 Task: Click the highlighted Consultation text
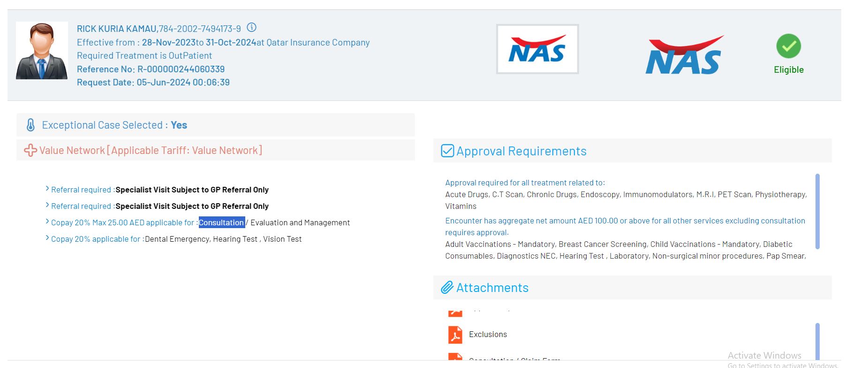click(x=221, y=222)
